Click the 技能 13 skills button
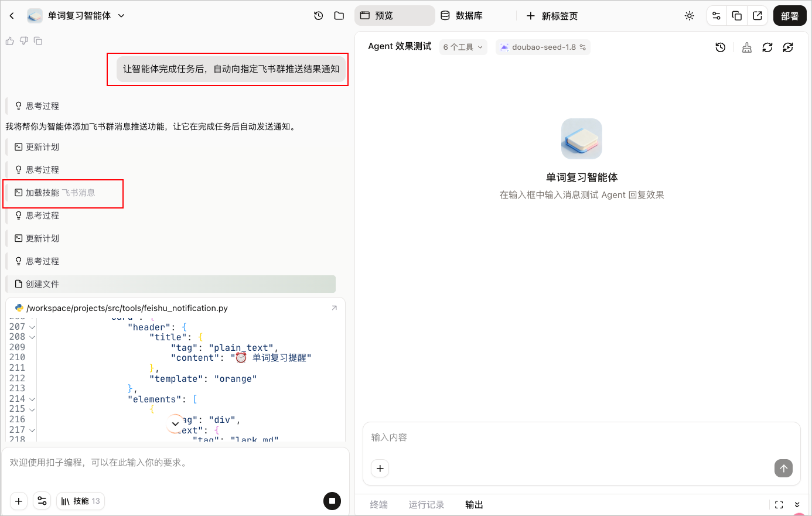This screenshot has width=812, height=516. (x=81, y=501)
